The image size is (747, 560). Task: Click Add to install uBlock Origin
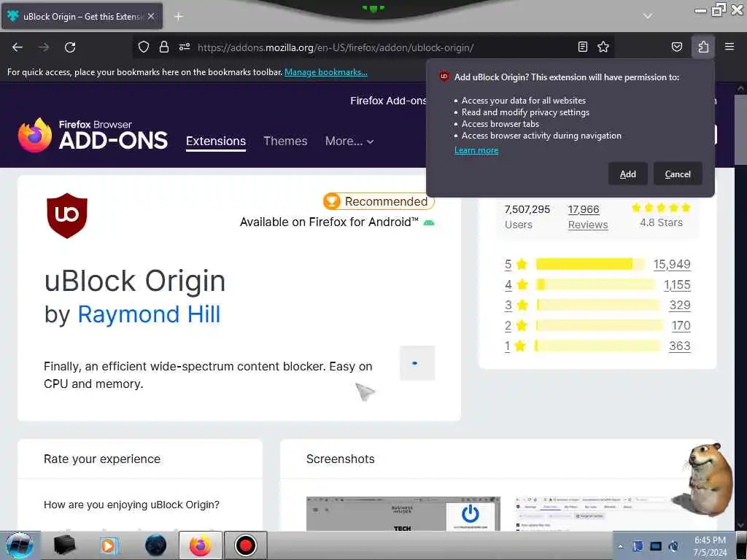pyautogui.click(x=628, y=174)
